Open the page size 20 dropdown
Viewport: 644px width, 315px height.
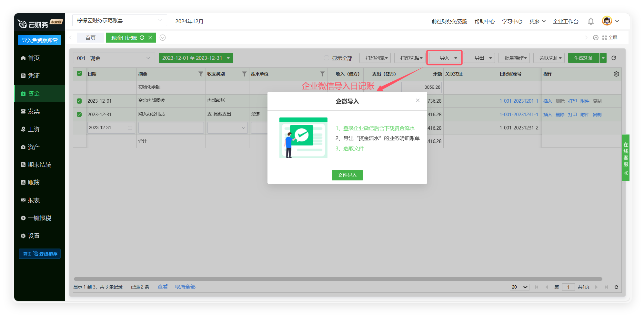(519, 287)
